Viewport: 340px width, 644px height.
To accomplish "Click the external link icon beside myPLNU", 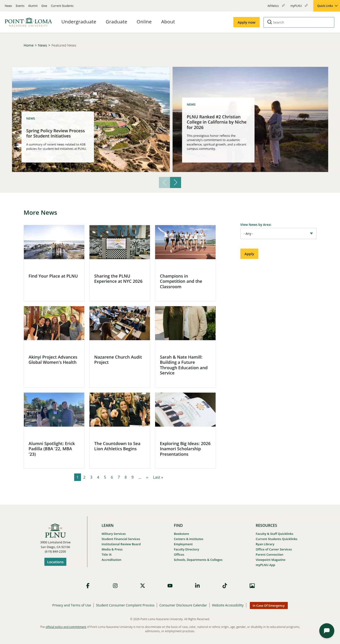I will (306, 5).
